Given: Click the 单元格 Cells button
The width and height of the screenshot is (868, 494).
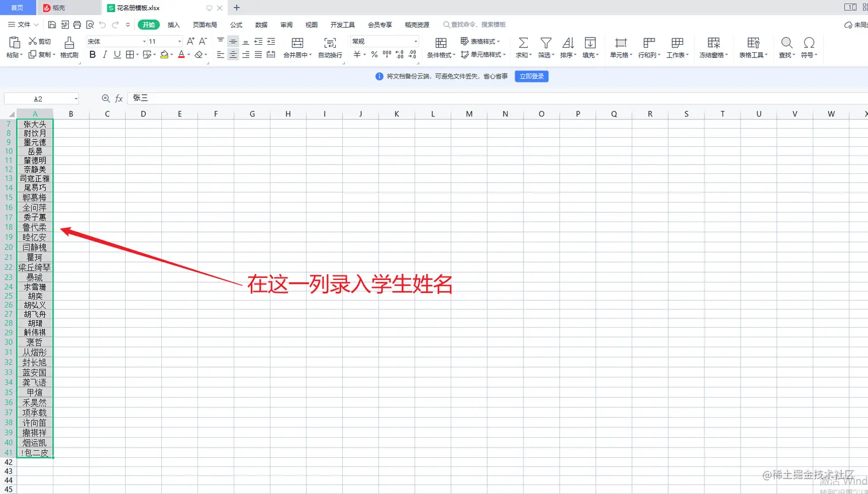Looking at the screenshot, I should (x=621, y=47).
